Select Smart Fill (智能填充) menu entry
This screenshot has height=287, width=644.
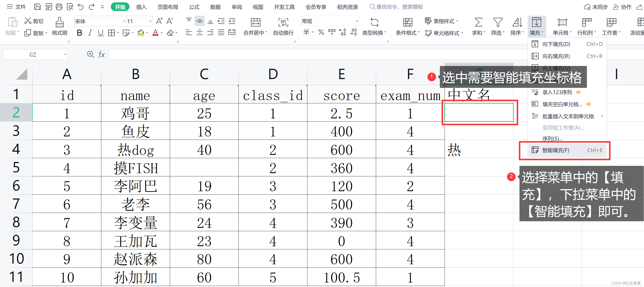[556, 150]
